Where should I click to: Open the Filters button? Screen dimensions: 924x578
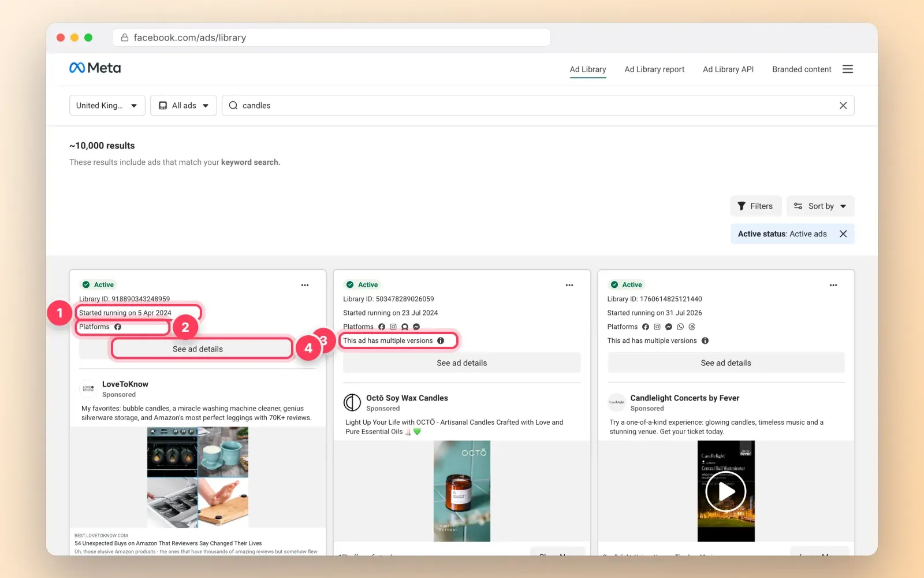pos(755,206)
